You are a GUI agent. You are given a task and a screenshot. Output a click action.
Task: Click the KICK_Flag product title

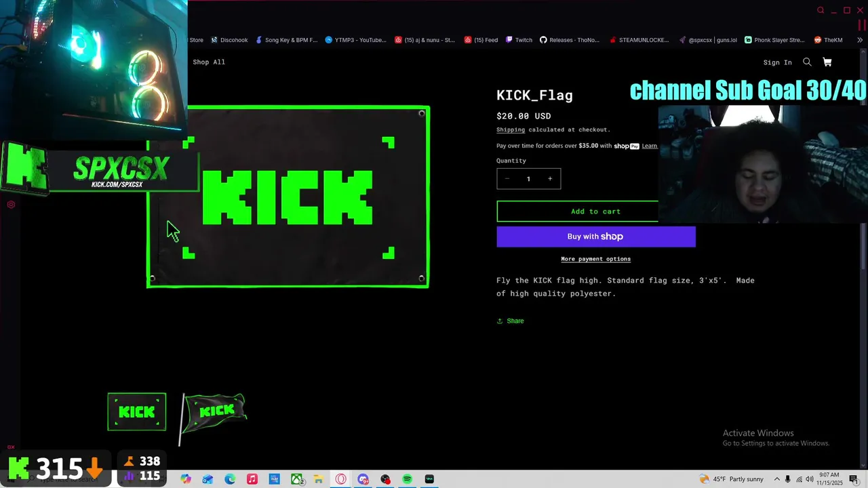534,96
